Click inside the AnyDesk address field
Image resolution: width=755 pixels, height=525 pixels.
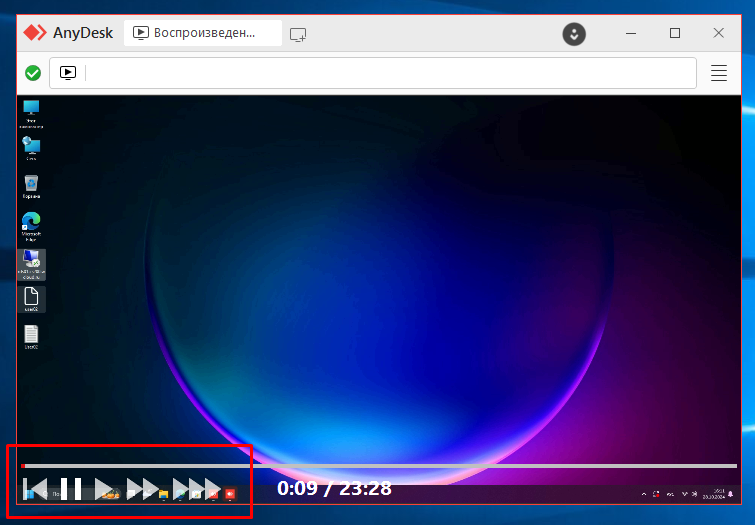pos(390,73)
